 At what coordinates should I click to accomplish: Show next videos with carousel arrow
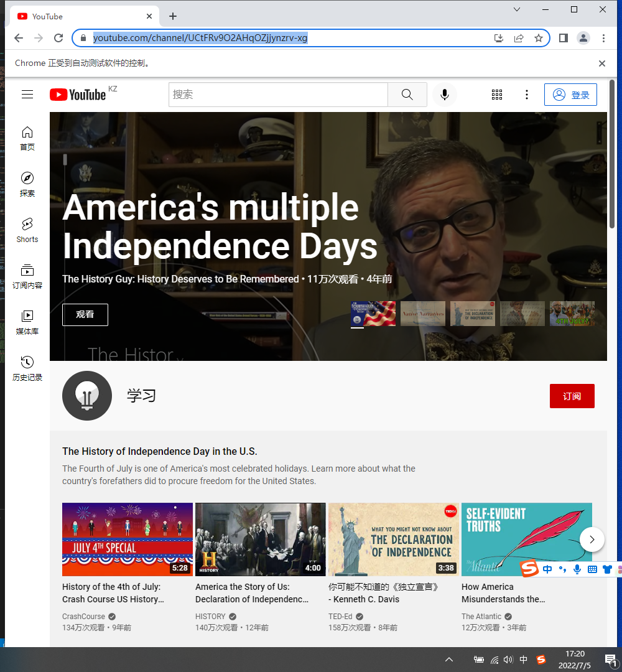[x=592, y=539]
